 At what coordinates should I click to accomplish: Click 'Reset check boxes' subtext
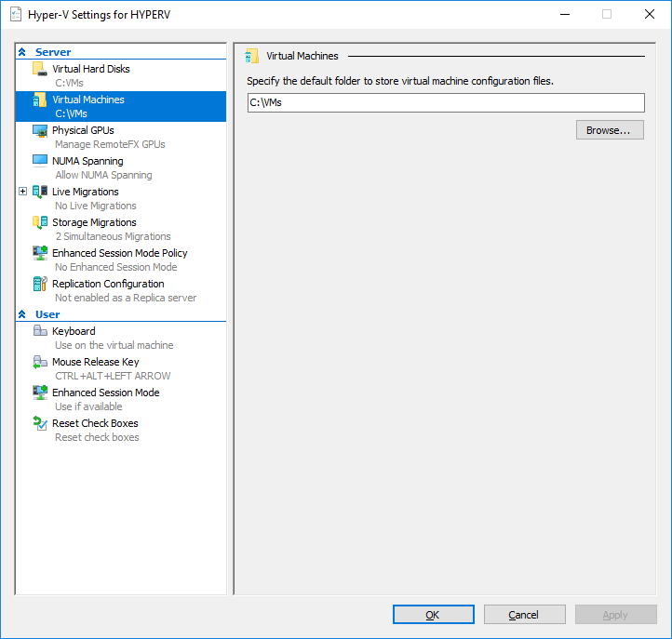click(x=97, y=437)
